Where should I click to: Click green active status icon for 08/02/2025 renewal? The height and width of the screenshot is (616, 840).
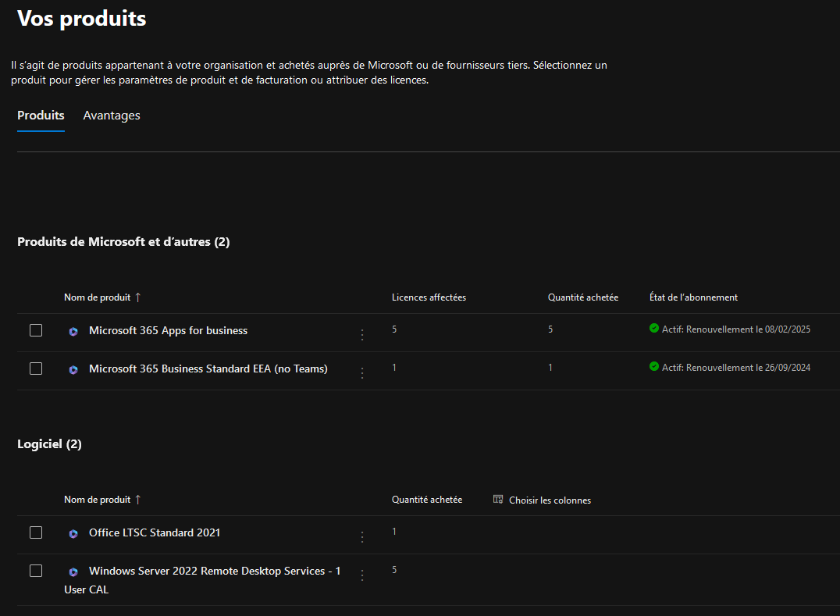(x=654, y=328)
